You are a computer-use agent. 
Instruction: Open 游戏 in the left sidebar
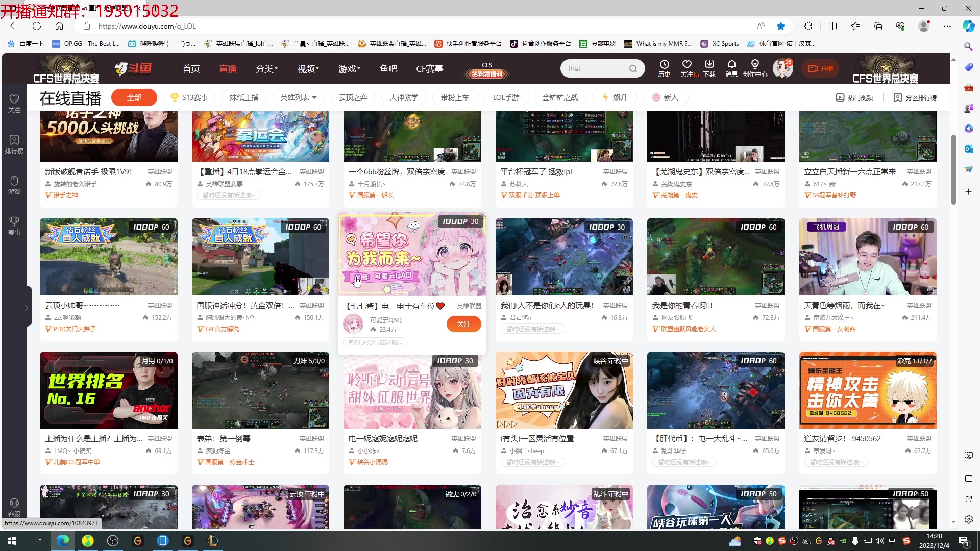(14, 185)
